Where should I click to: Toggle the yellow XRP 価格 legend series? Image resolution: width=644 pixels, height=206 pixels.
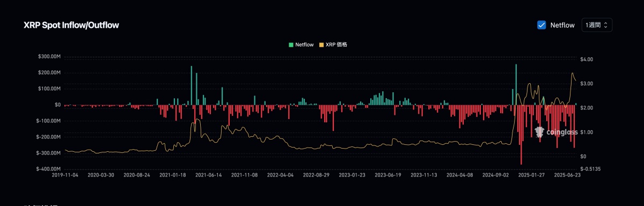333,45
